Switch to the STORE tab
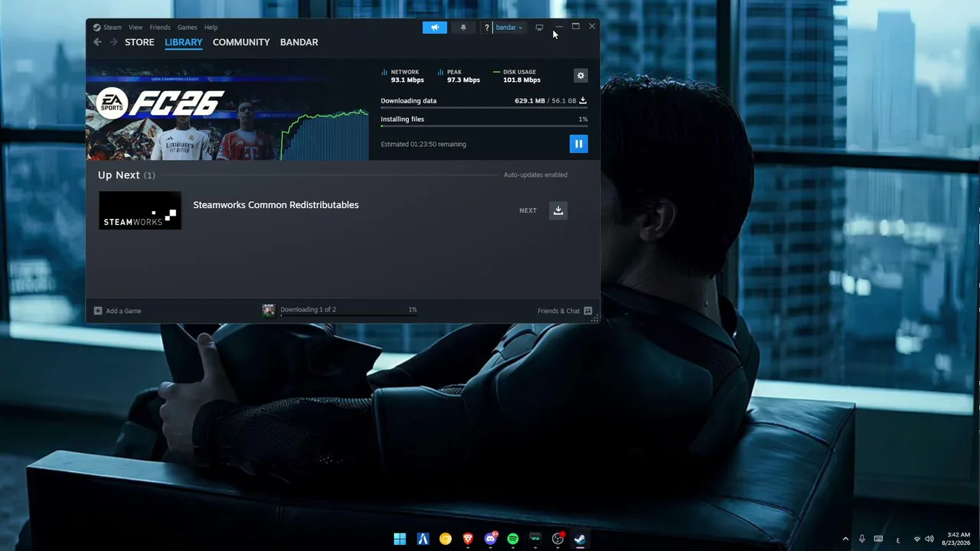This screenshot has height=551, width=980. (139, 42)
